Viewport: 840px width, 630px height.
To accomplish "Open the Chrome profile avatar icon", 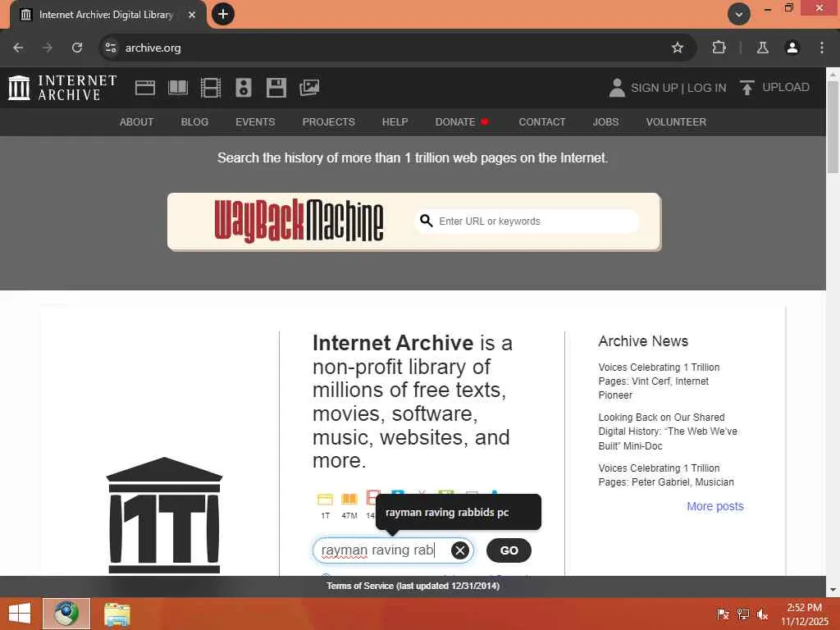I will point(792,48).
